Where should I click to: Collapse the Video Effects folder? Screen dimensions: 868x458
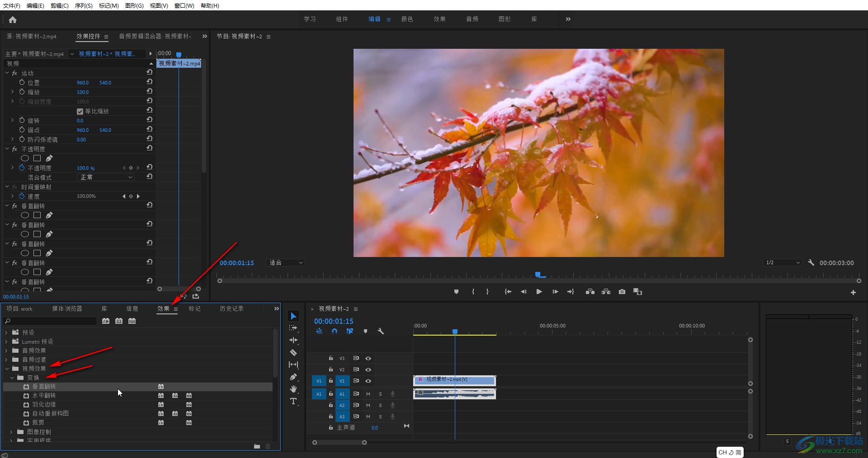[7, 369]
